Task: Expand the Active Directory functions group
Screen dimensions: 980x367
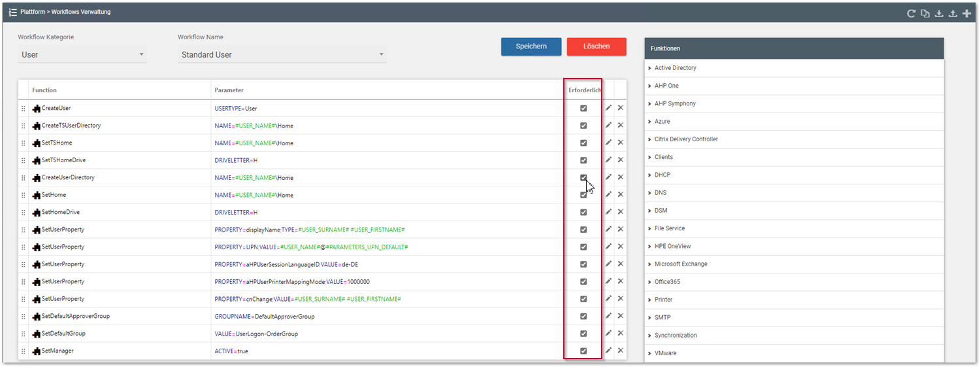Action: [794, 68]
